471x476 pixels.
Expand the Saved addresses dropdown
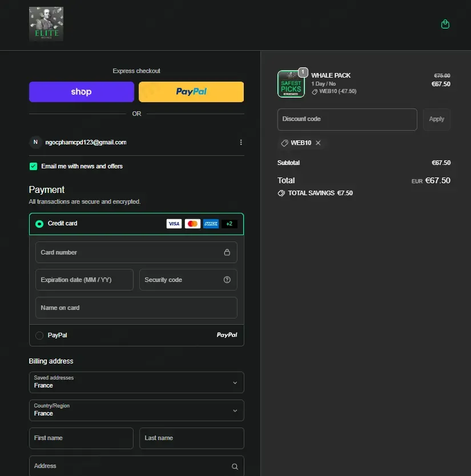click(136, 382)
